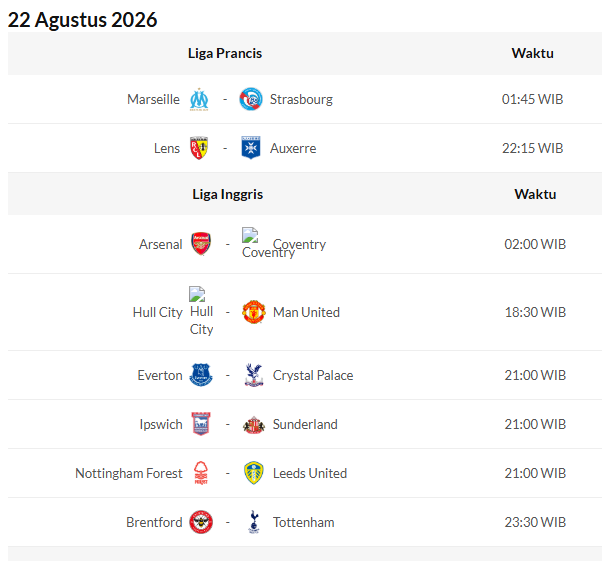Open the Auxerre club crest

(251, 148)
